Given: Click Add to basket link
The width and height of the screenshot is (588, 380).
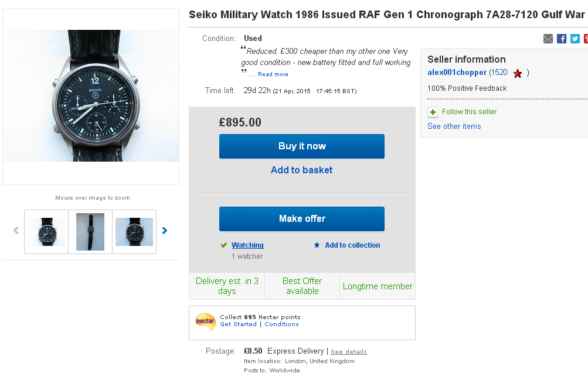Looking at the screenshot, I should (x=301, y=170).
